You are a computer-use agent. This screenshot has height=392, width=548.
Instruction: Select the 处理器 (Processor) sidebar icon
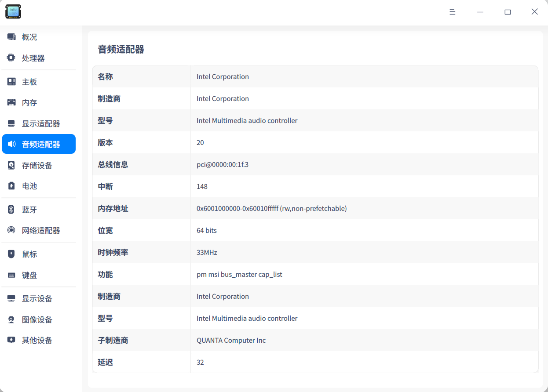point(11,58)
